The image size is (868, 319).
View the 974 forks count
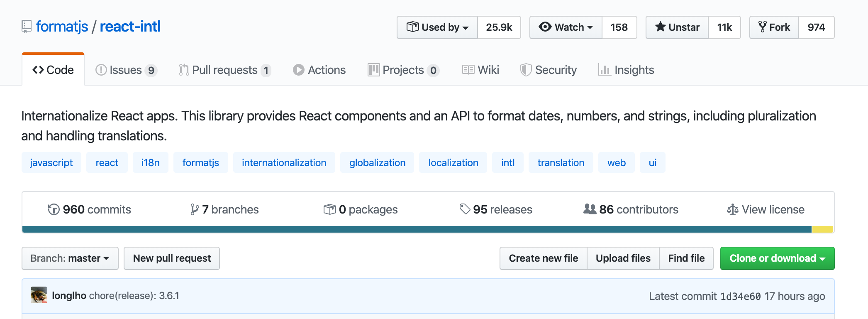point(816,27)
